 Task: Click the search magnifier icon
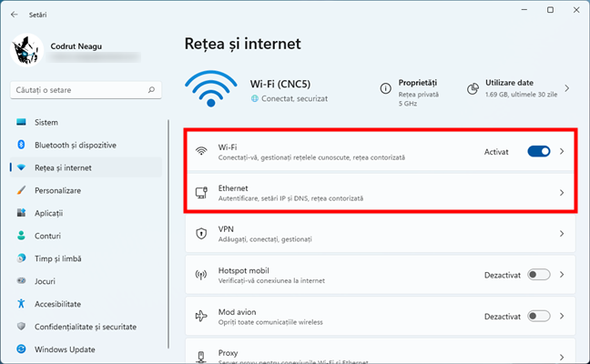coord(151,90)
